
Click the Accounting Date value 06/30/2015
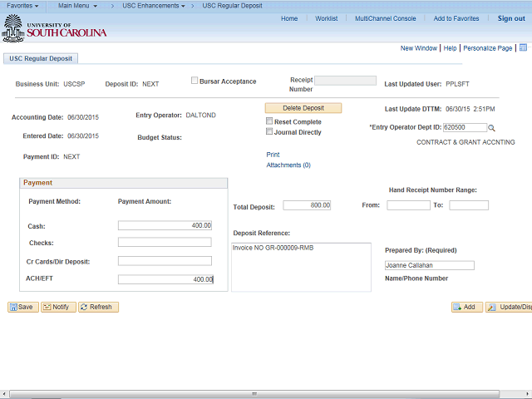[83, 117]
